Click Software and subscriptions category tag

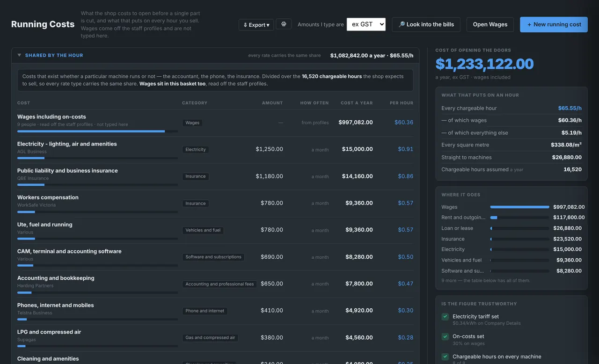click(213, 257)
